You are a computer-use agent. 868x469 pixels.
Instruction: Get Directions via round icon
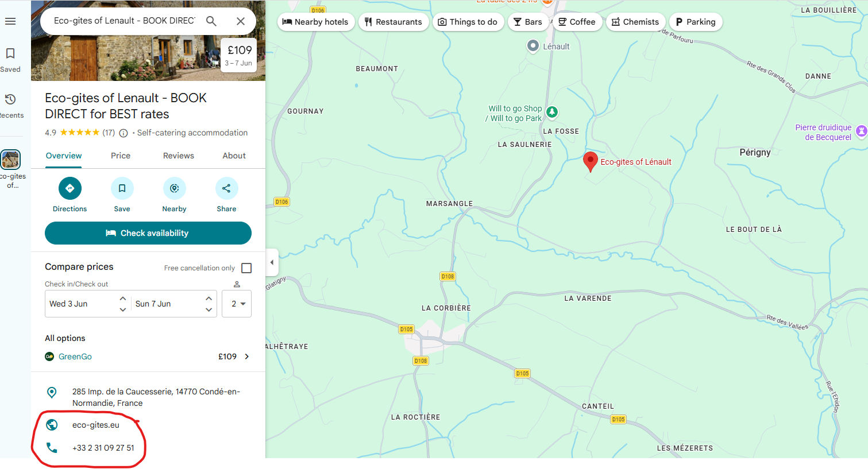coord(70,188)
